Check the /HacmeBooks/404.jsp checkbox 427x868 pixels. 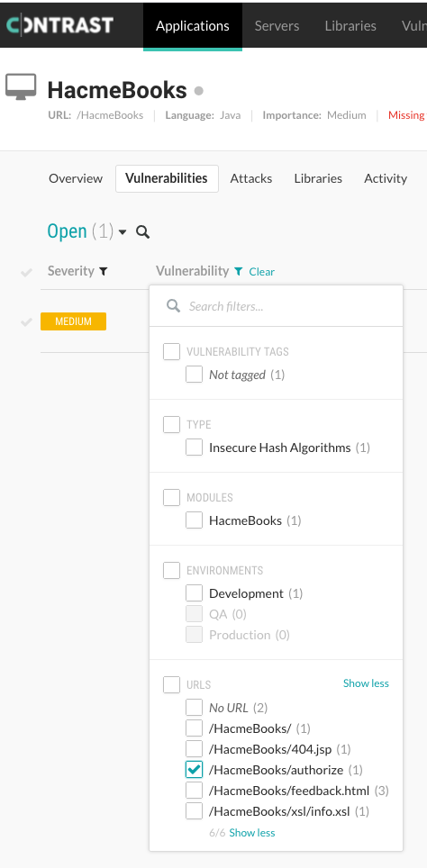(194, 749)
